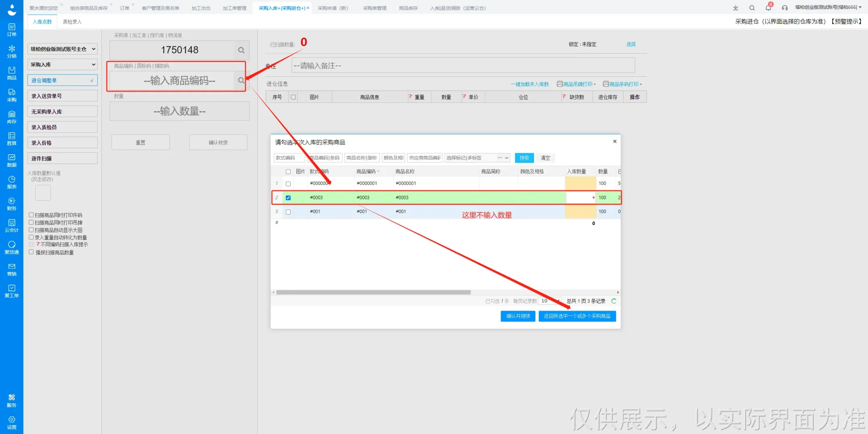Click the notification bell icon
This screenshot has height=434, width=868.
768,8
